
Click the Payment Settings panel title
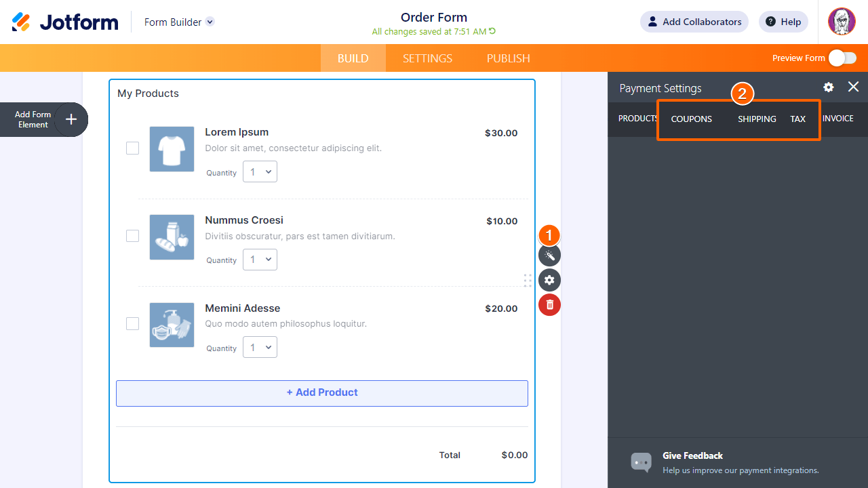pos(660,88)
